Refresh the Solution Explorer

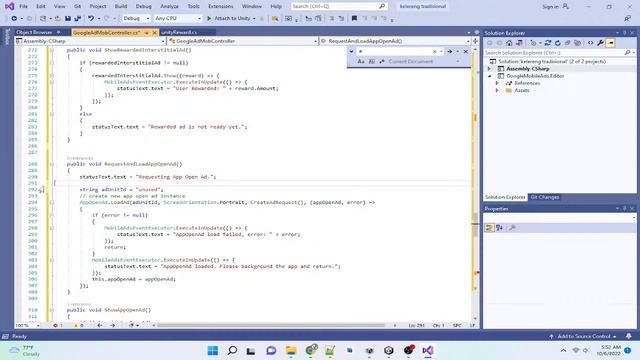pos(558,43)
